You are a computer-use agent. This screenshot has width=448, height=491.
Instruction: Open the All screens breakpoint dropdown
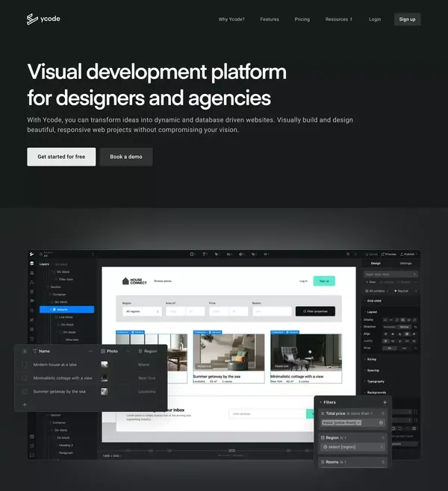click(x=376, y=291)
